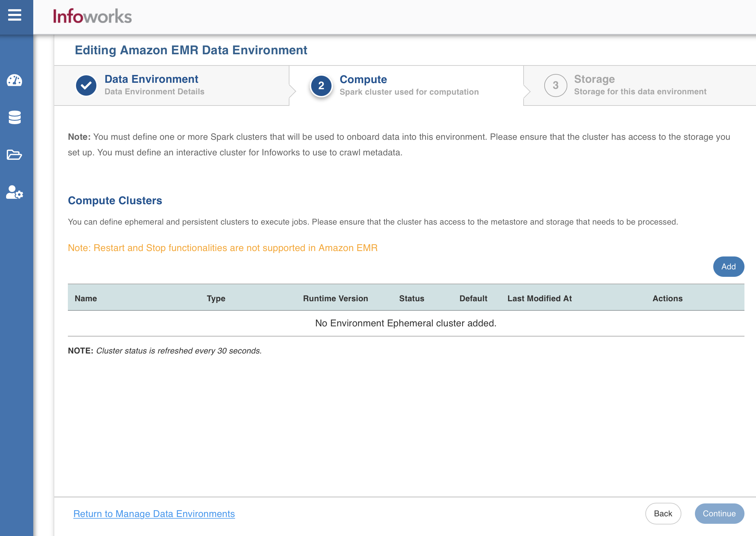The height and width of the screenshot is (536, 756).
Task: Click the Default column header
Action: coord(473,299)
